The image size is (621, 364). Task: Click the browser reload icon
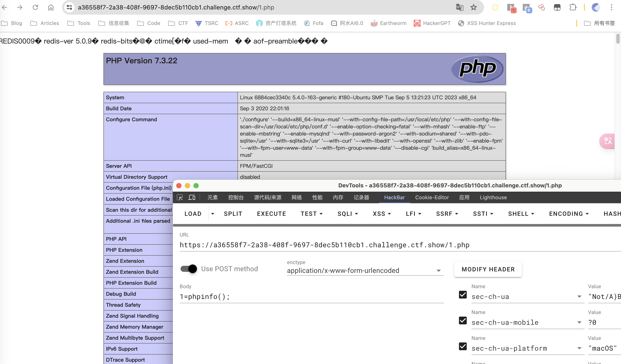[x=35, y=7]
